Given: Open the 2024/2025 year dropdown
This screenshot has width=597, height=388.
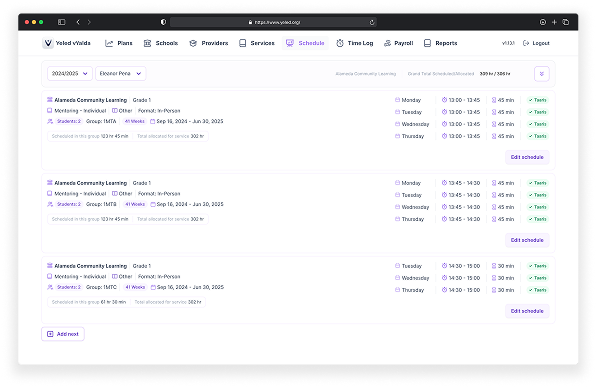Looking at the screenshot, I should (x=70, y=73).
